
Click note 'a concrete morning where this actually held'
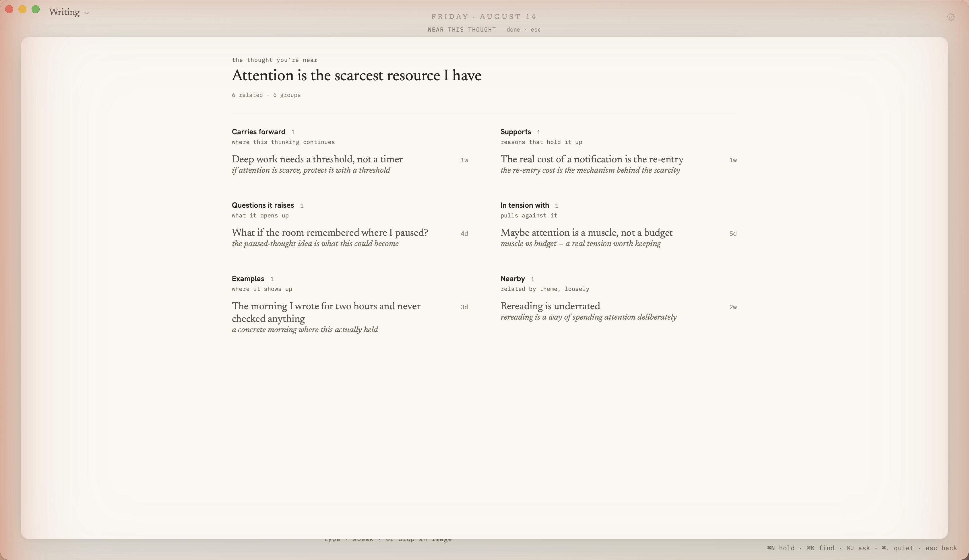click(x=305, y=330)
